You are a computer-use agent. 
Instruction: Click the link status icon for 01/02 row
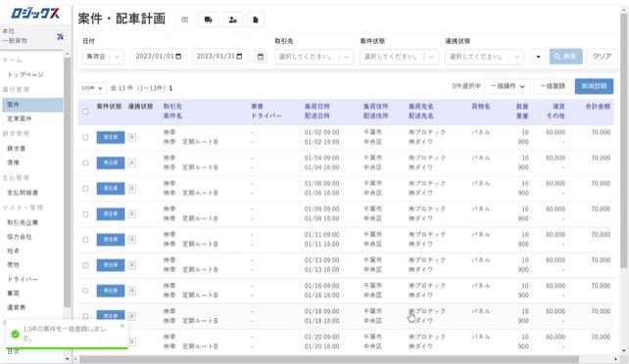pyautogui.click(x=132, y=137)
